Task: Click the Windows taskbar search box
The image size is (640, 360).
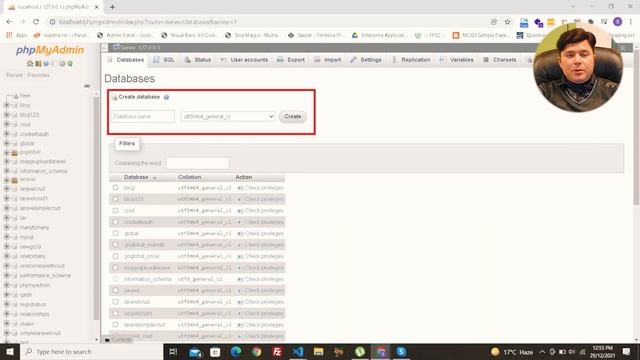Action: 91,352
